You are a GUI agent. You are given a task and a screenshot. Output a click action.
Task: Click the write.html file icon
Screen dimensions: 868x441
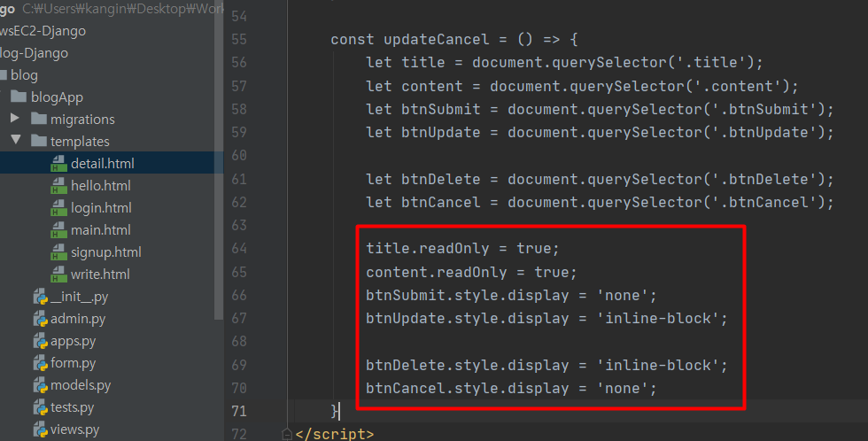click(x=58, y=274)
